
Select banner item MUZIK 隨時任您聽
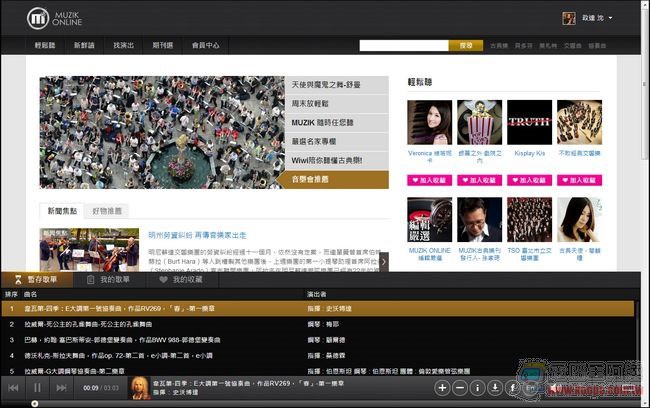pyautogui.click(x=337, y=123)
